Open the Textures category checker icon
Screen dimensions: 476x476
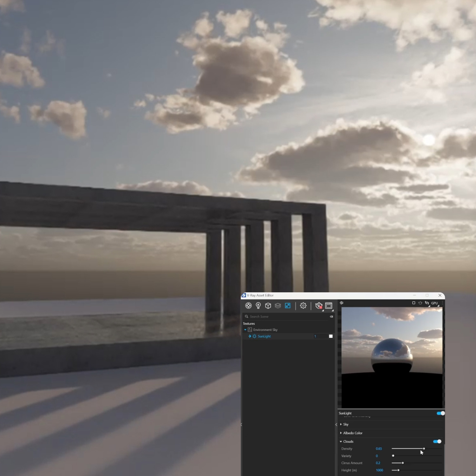tap(288, 306)
